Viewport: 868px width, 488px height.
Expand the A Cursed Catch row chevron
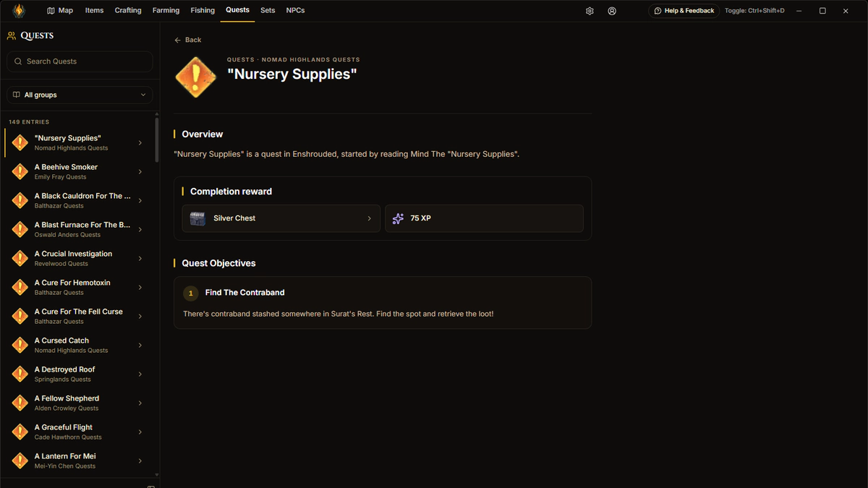[140, 345]
